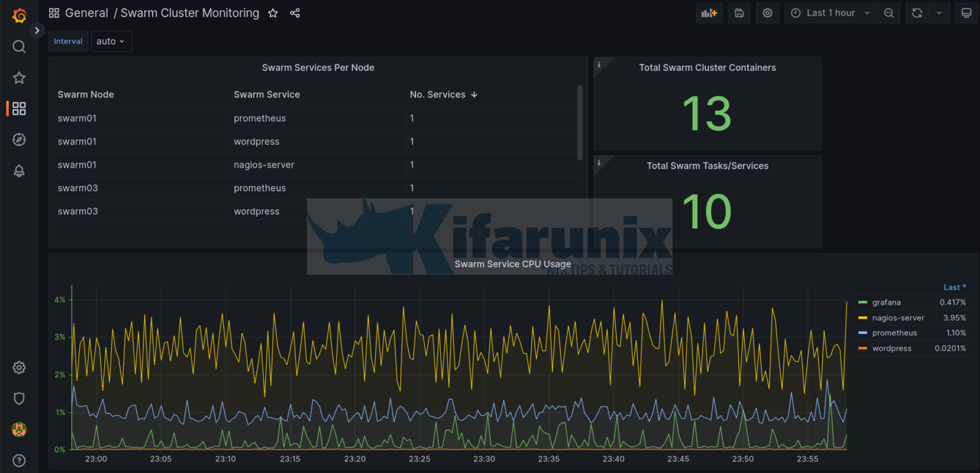
Task: Open the dashboard settings gear
Action: point(768,13)
